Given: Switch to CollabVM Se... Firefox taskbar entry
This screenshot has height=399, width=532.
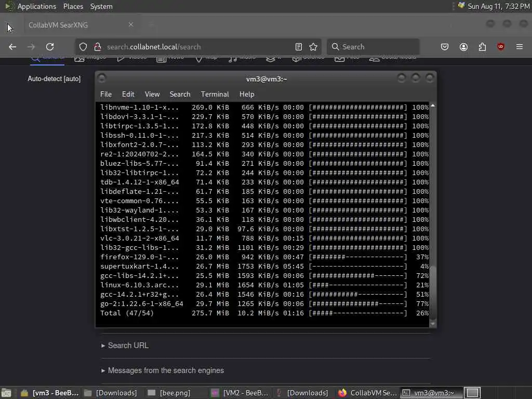Looking at the screenshot, I should coord(367,393).
